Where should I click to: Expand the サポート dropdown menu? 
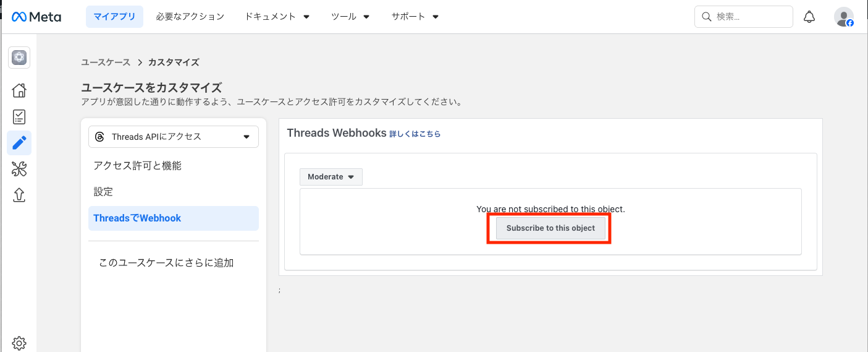tap(415, 17)
